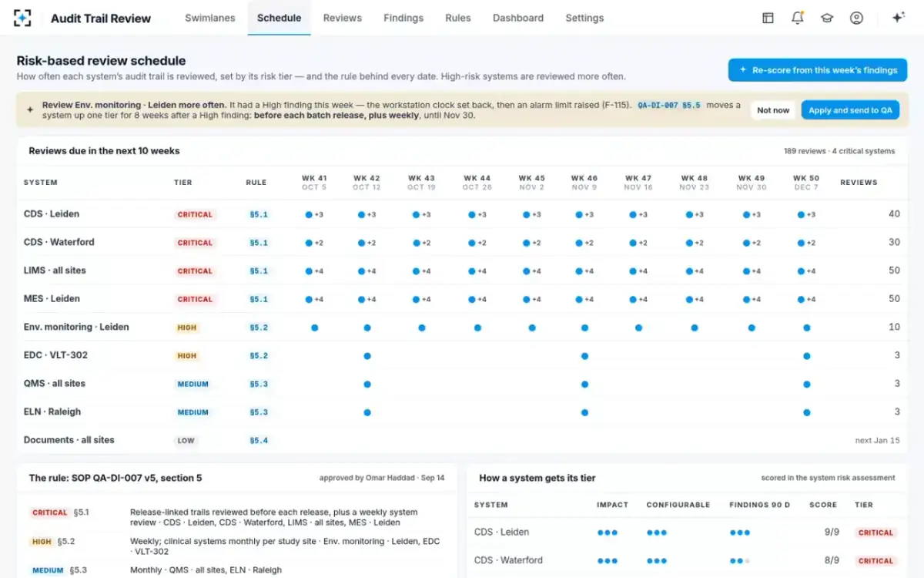Select ELN · Raleigh review dot in WK 50

807,412
